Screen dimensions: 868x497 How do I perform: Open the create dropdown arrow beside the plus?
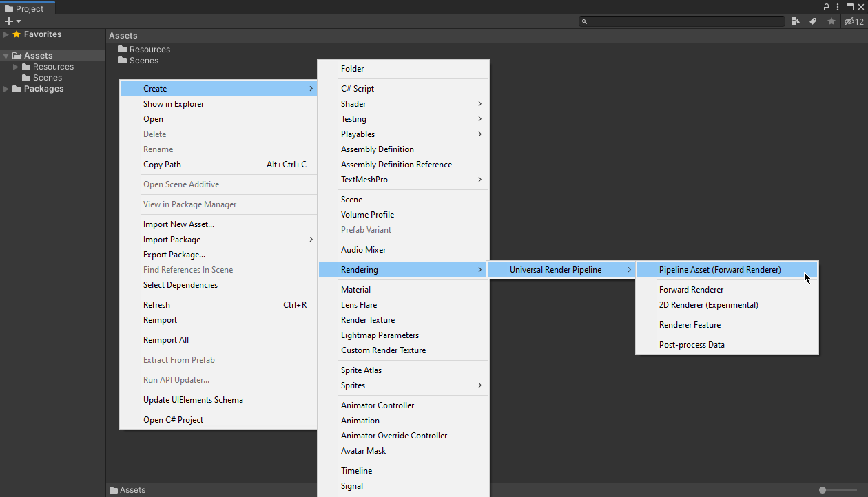click(x=19, y=21)
